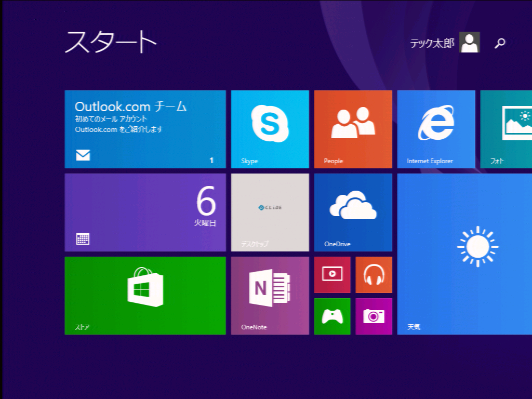
Task: Launch the ストア store tile
Action: point(145,296)
